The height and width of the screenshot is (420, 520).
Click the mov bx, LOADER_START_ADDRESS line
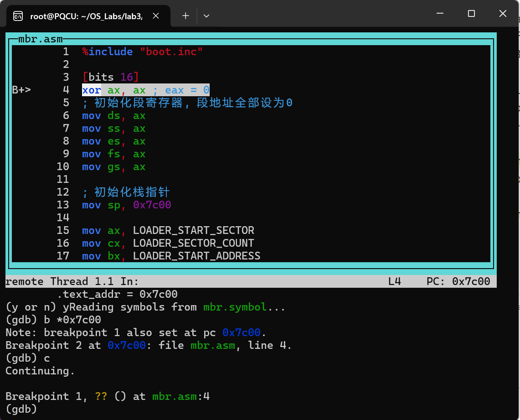[171, 256]
